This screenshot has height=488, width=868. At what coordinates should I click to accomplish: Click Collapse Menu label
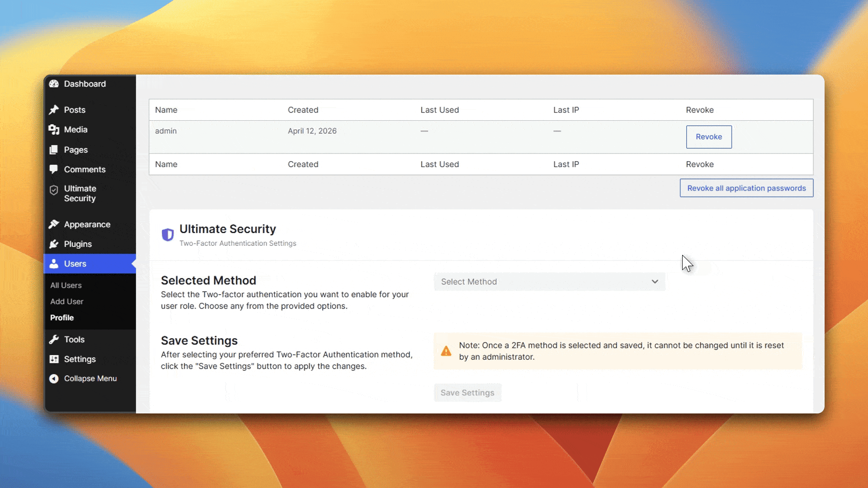(x=90, y=379)
